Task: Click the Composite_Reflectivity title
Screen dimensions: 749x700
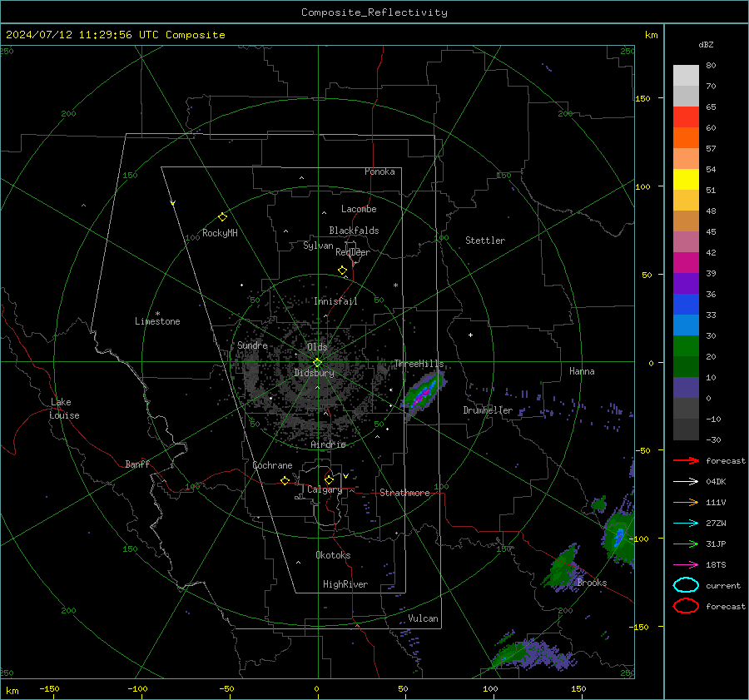Action: coord(374,12)
